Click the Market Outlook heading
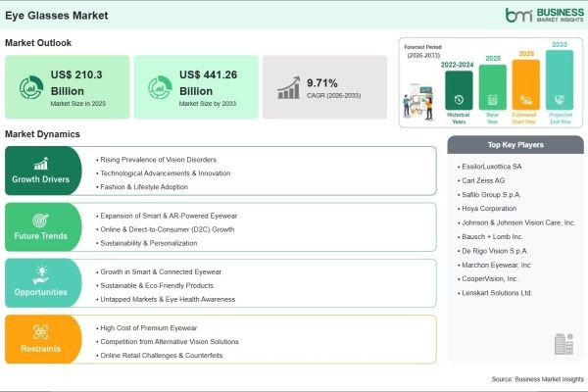The image size is (588, 392). 38,43
